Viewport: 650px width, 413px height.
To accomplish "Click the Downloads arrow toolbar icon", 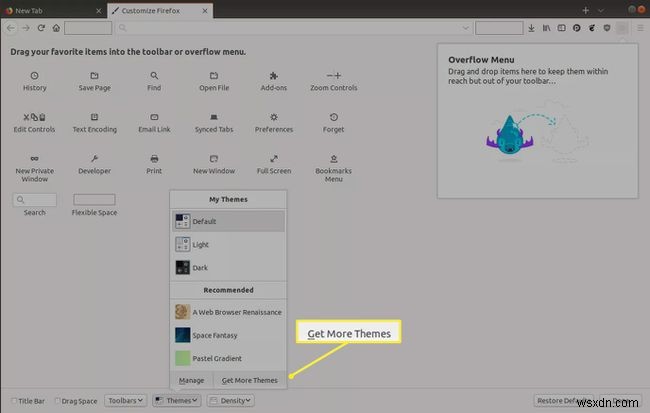I will click(531, 28).
